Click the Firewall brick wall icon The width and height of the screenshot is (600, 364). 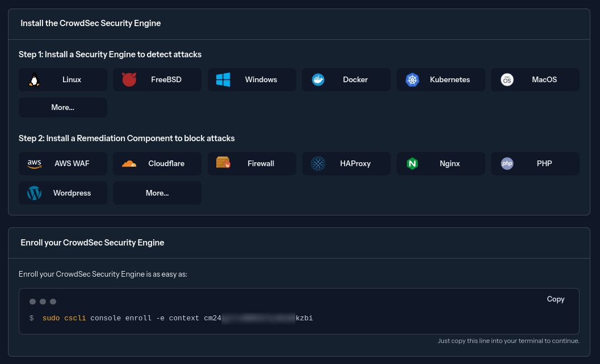click(223, 163)
